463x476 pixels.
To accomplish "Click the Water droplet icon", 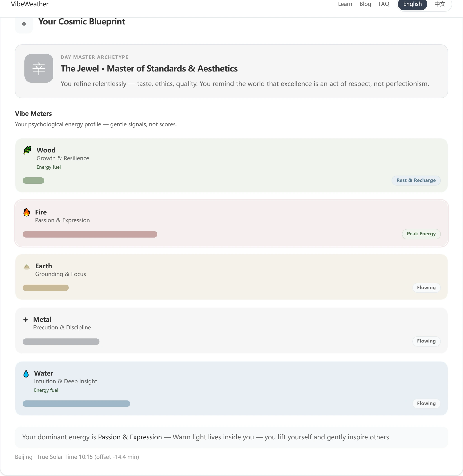I will pos(26,374).
